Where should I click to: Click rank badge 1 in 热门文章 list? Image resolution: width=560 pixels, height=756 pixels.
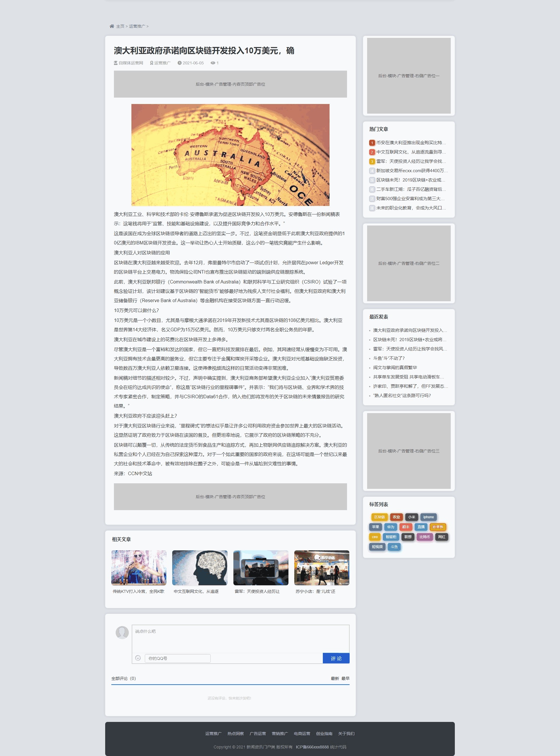(x=372, y=143)
